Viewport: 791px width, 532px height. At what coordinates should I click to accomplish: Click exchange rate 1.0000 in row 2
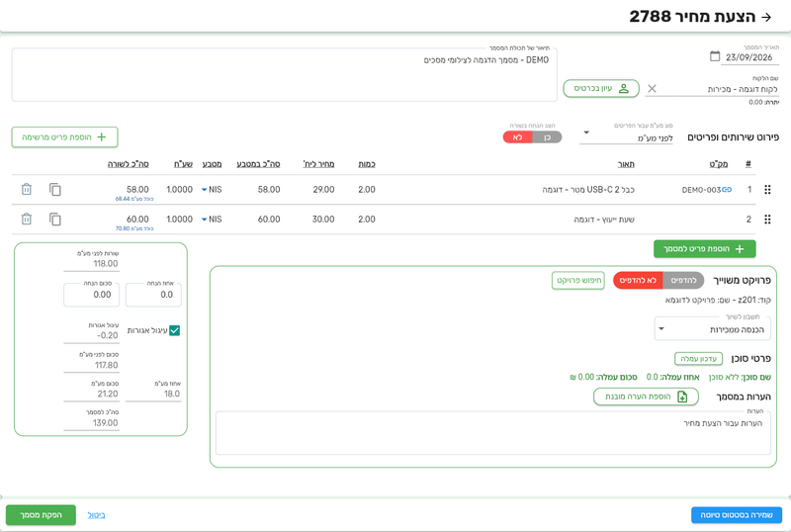pos(180,220)
